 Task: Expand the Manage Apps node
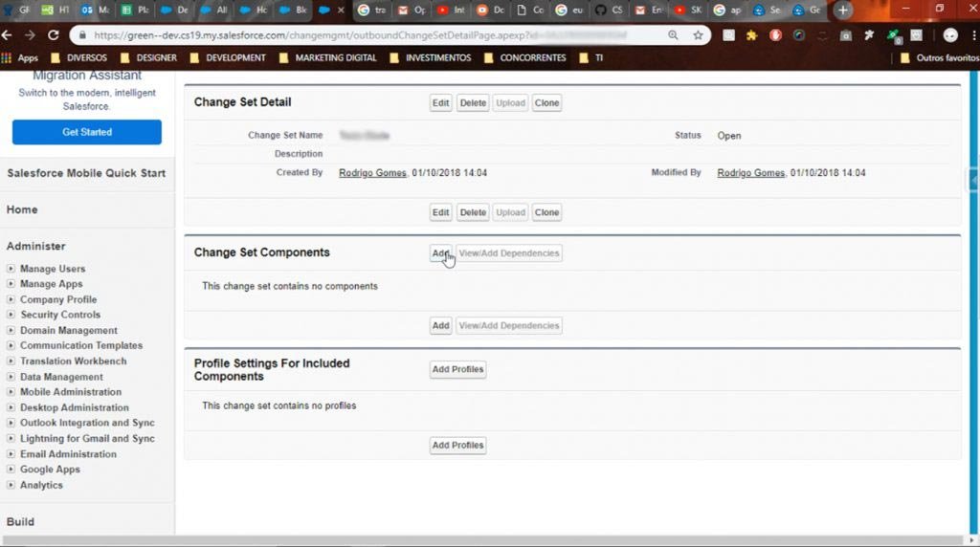pos(11,283)
